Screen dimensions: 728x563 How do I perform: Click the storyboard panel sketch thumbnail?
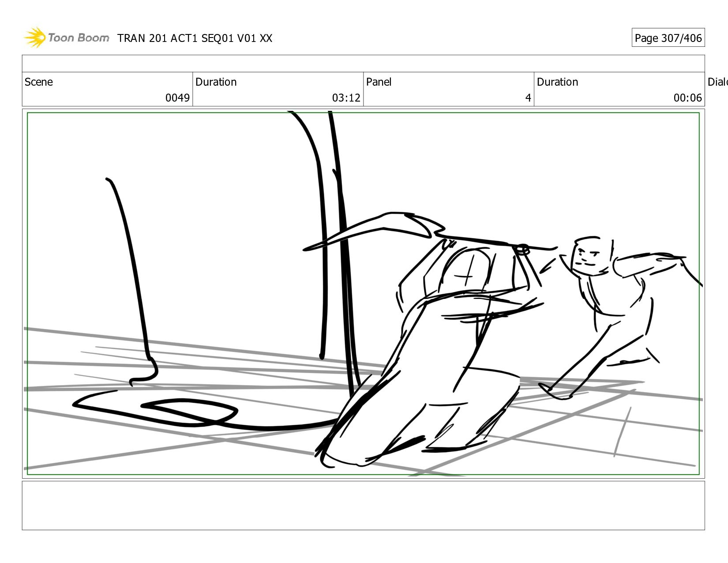[363, 294]
